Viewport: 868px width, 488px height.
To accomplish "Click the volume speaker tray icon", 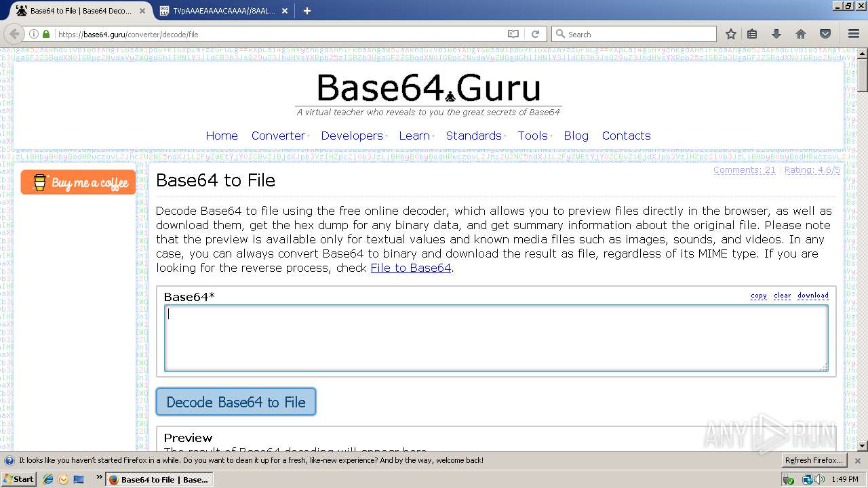I will pyautogui.click(x=820, y=479).
